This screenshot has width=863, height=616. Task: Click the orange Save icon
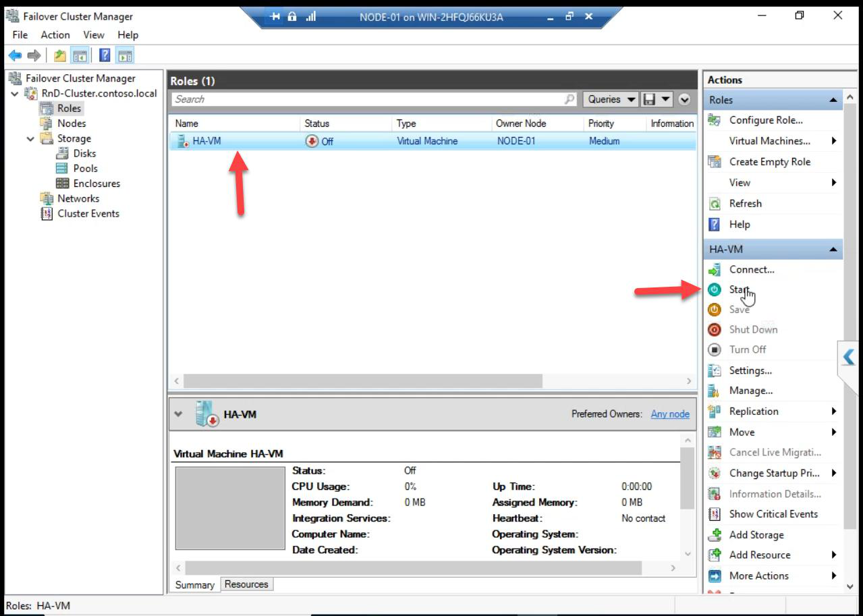point(715,310)
